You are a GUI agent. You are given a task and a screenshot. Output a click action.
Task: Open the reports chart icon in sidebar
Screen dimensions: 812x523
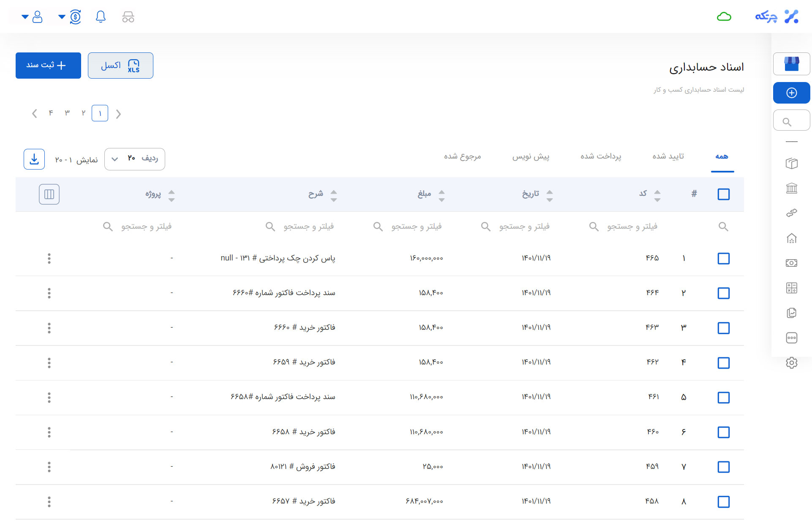pos(791,313)
